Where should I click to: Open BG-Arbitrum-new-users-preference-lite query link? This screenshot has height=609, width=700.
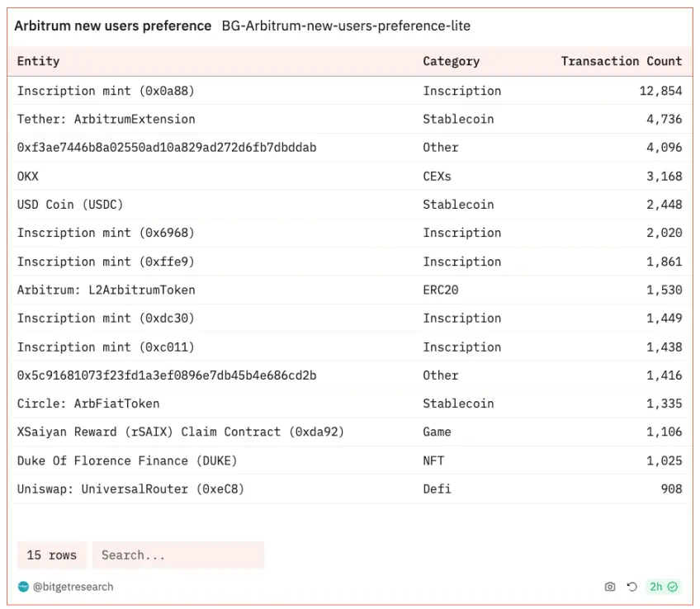346,26
